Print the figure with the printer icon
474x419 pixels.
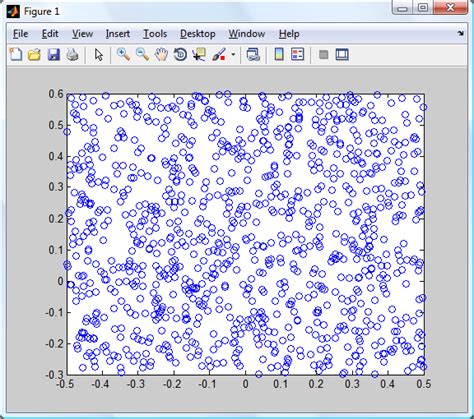click(72, 54)
